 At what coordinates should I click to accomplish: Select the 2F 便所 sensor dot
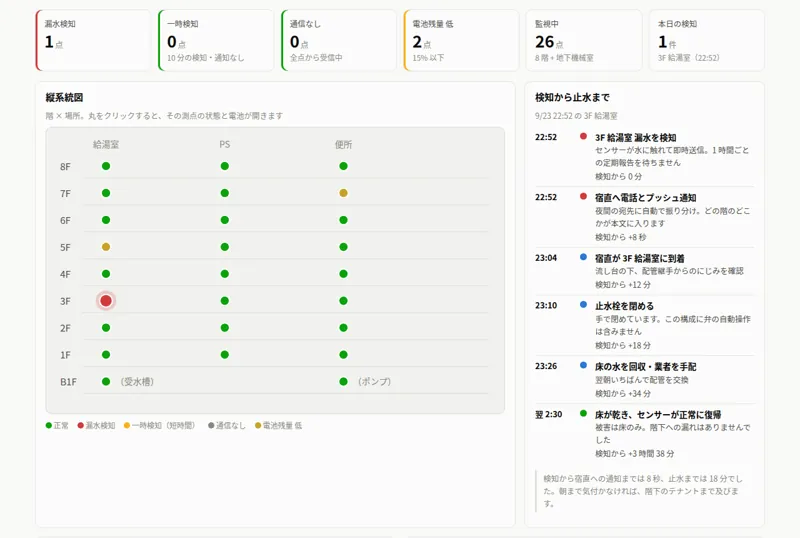pos(343,328)
